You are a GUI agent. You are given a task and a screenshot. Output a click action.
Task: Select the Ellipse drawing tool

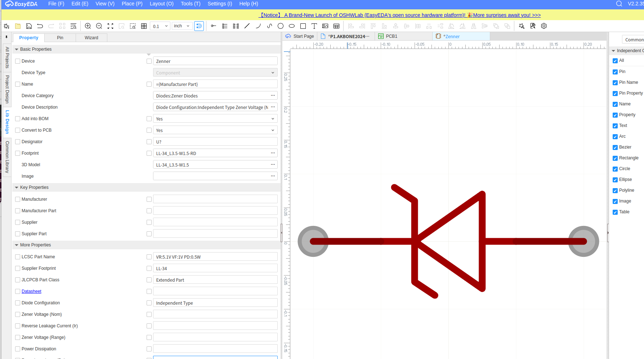pyautogui.click(x=292, y=26)
